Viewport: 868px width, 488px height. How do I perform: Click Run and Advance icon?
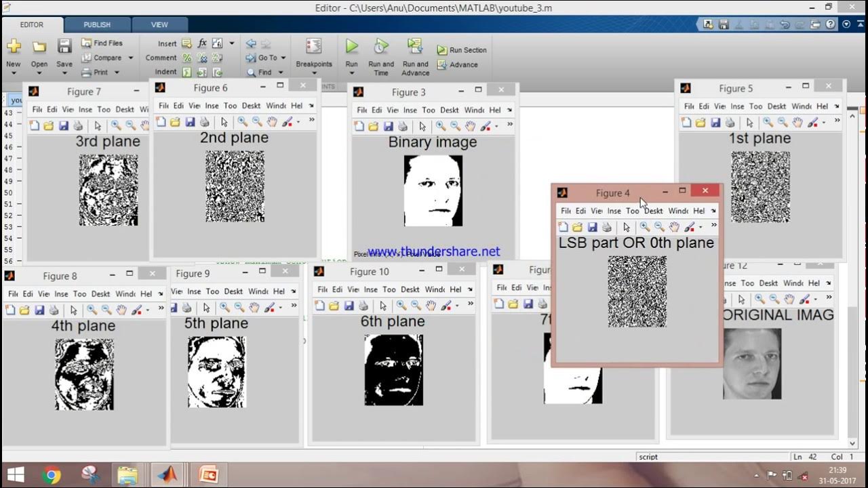tap(415, 46)
